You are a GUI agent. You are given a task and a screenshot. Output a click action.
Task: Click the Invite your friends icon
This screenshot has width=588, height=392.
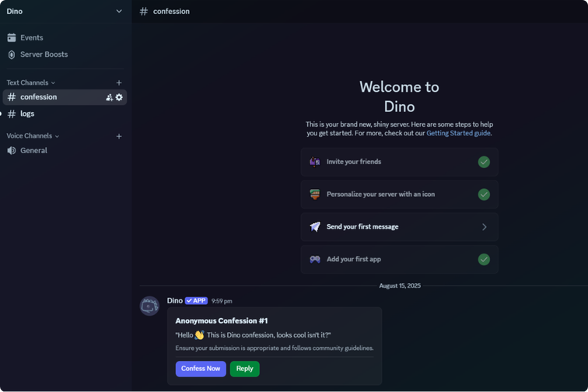tap(315, 162)
